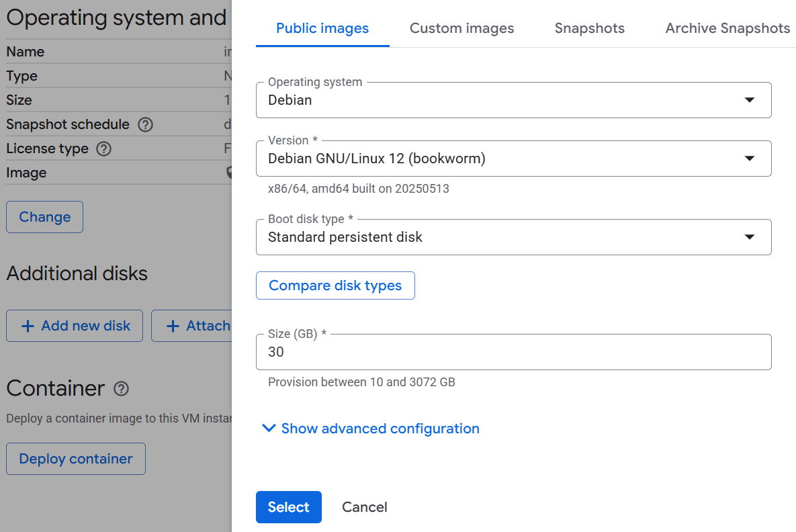Open the Boot disk type dropdown
The height and width of the screenshot is (532, 796).
[x=513, y=237]
